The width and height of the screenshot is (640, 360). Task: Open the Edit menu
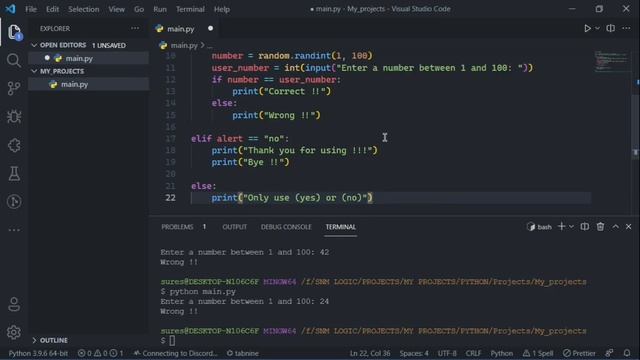point(52,9)
